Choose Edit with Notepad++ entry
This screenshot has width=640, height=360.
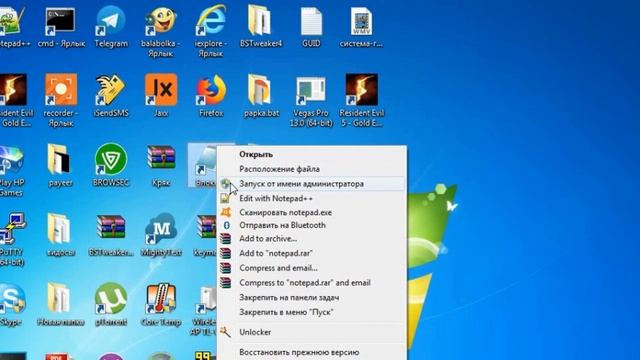point(312,198)
